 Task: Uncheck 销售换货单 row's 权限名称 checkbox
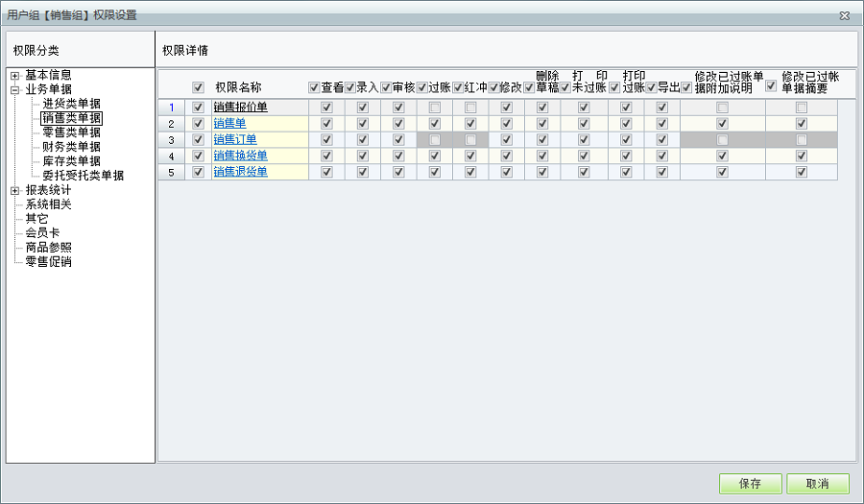tap(199, 156)
